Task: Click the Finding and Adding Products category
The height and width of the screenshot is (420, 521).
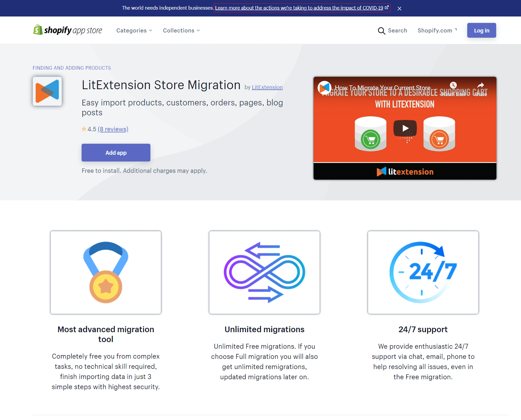Action: tap(72, 68)
